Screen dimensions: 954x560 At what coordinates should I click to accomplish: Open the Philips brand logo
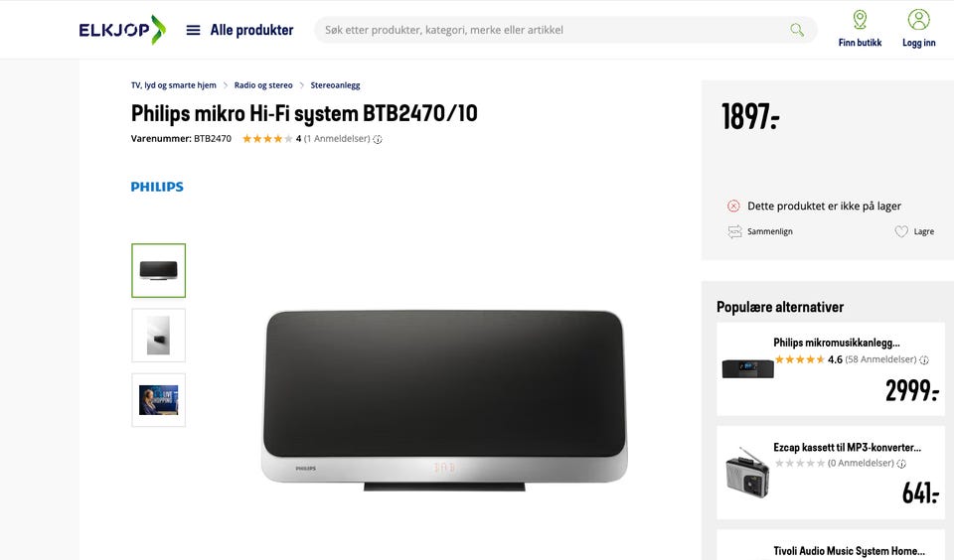[157, 187]
